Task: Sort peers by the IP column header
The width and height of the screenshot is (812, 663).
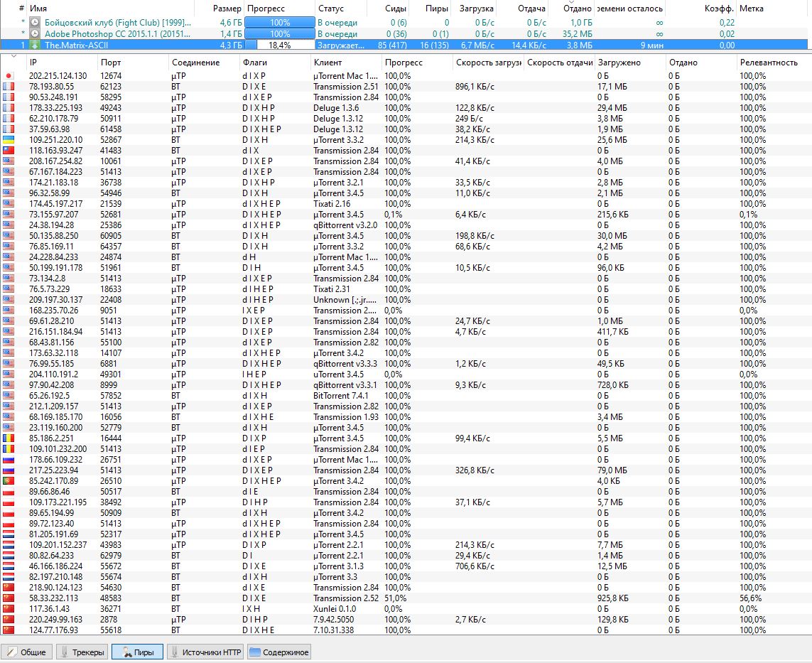Action: point(62,62)
